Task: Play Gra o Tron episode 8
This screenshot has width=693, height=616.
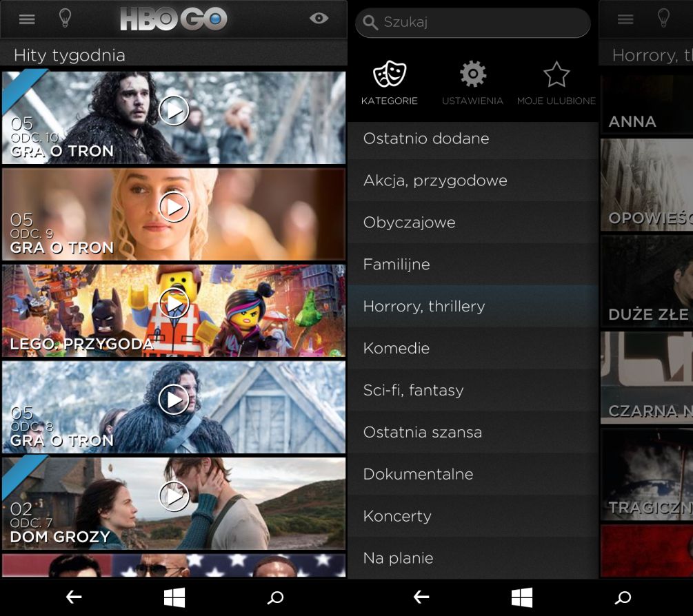Action: point(174,400)
